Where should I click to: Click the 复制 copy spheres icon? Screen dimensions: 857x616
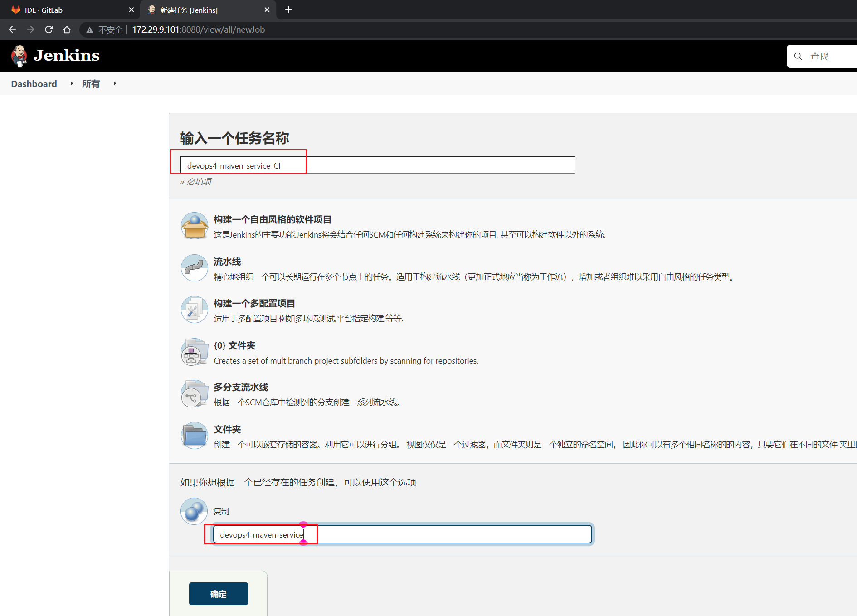click(194, 511)
